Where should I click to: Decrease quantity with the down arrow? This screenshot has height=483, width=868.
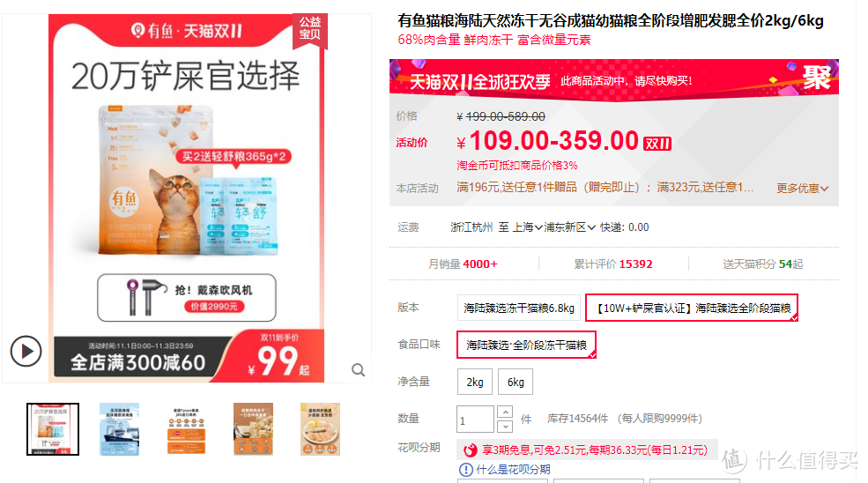505,426
